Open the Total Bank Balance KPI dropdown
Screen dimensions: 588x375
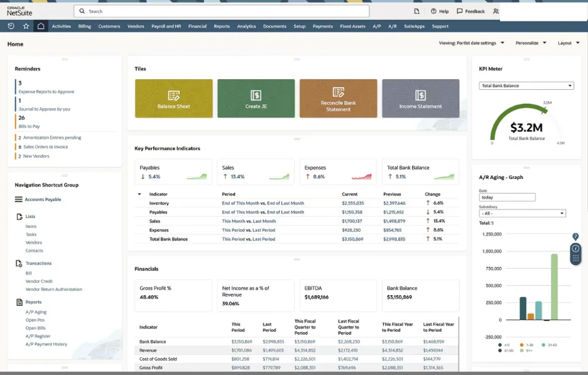[526, 86]
